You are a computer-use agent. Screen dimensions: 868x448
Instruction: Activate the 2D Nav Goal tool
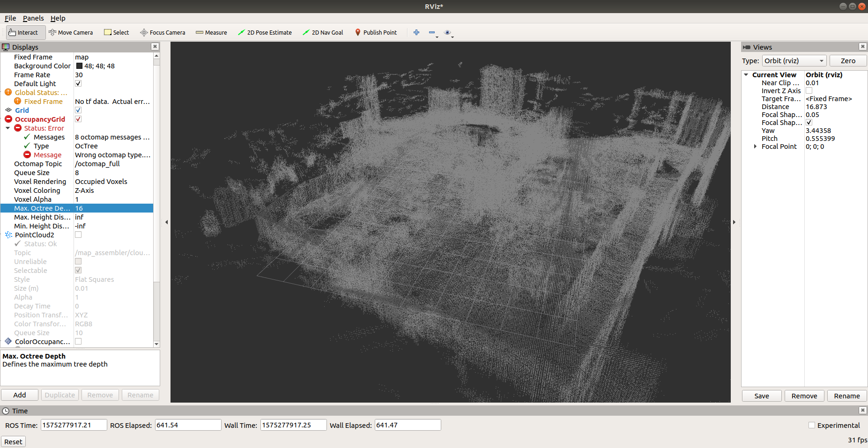pyautogui.click(x=323, y=32)
